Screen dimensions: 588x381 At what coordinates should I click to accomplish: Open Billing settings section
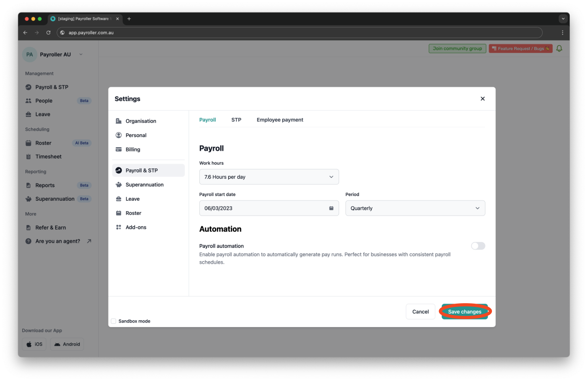[x=133, y=150]
